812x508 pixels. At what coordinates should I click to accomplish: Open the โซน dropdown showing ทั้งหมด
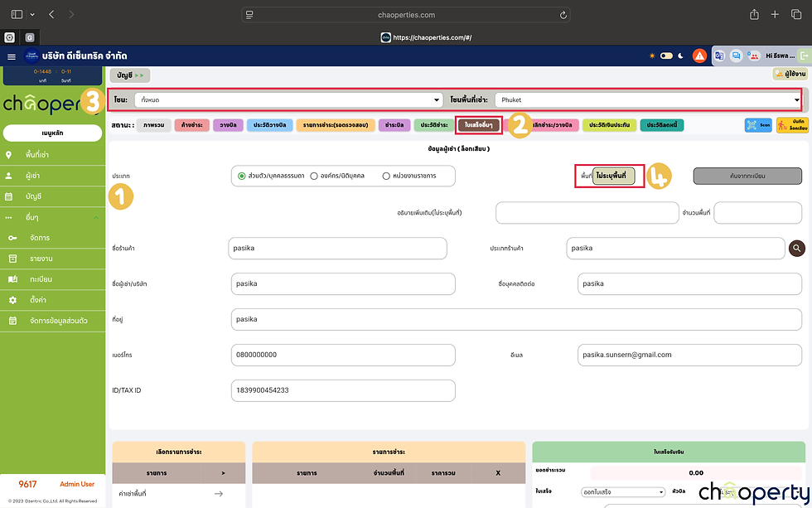289,100
